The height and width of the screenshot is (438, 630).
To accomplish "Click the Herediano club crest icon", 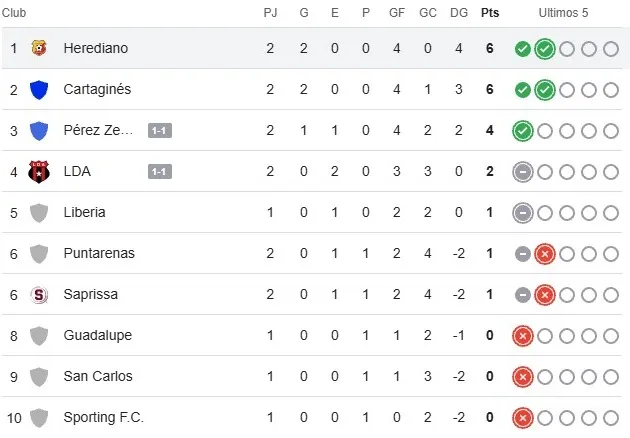I will click(x=39, y=48).
